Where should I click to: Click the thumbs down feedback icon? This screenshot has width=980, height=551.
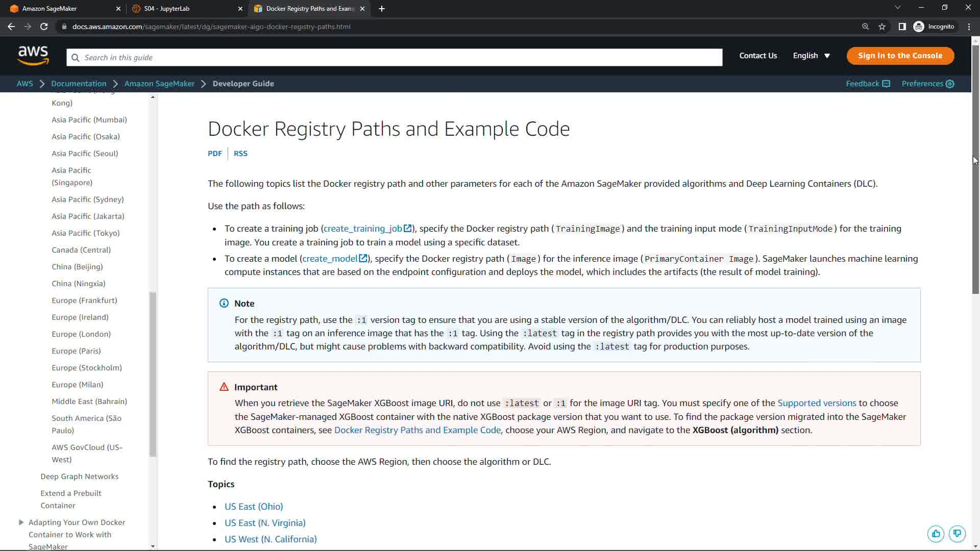pos(957,534)
